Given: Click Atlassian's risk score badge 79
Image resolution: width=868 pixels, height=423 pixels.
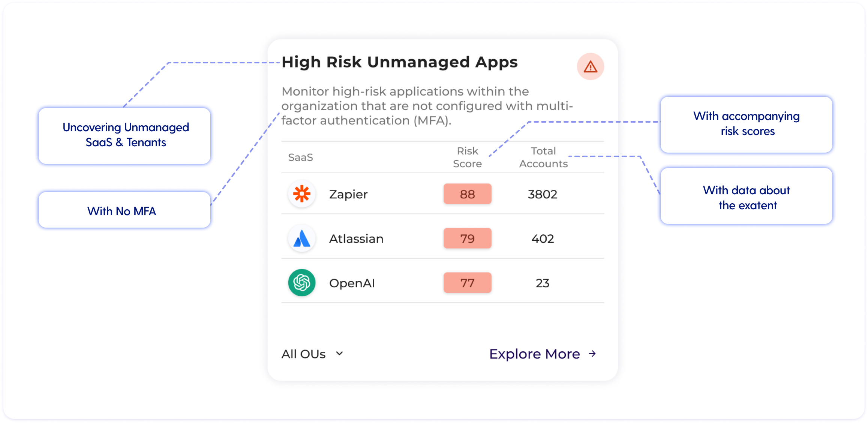Looking at the screenshot, I should [467, 238].
